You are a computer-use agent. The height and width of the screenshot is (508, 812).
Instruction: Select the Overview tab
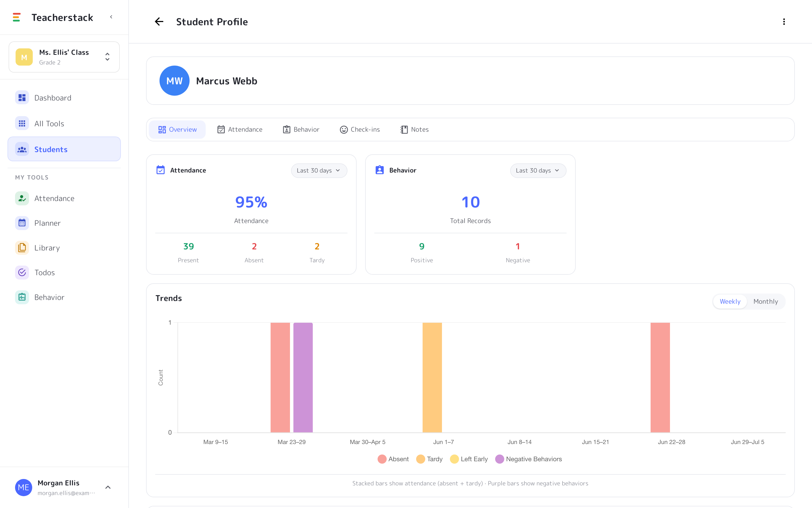pyautogui.click(x=177, y=130)
